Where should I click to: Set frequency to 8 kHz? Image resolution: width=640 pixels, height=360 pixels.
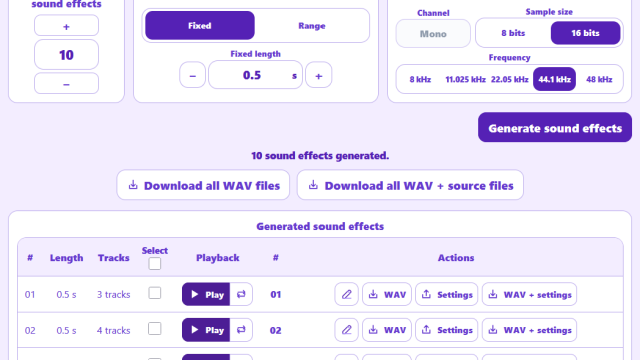[x=420, y=79]
